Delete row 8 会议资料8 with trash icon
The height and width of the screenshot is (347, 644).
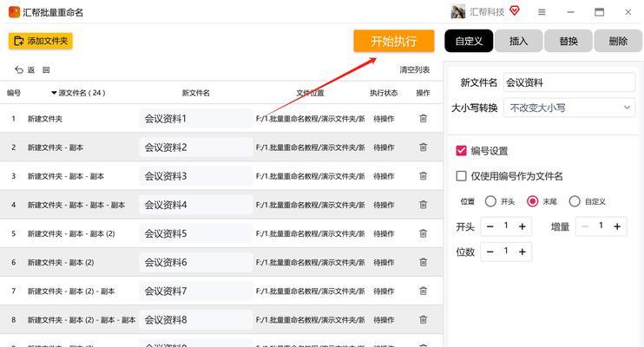click(423, 319)
